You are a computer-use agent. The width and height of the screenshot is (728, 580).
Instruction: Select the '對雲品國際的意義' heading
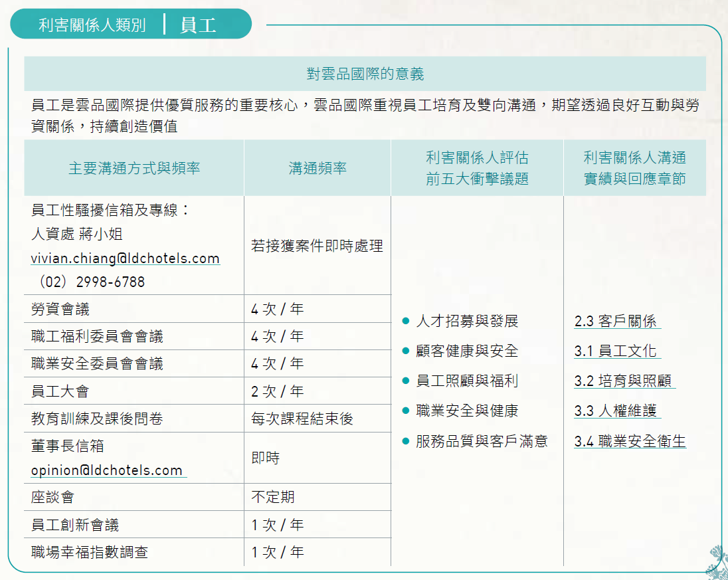tap(365, 74)
